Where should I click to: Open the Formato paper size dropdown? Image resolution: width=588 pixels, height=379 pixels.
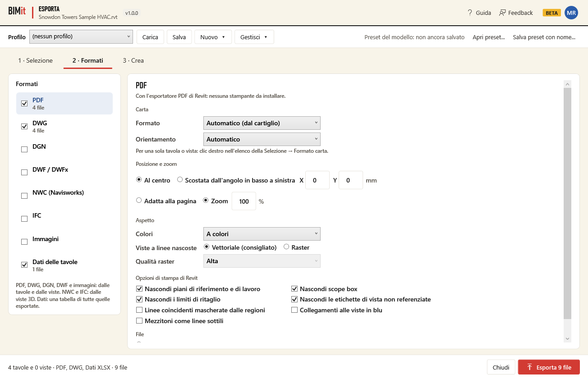(262, 123)
